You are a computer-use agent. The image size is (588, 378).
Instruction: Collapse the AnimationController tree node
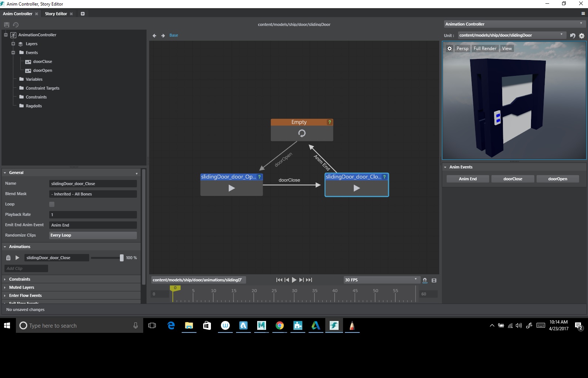(x=6, y=35)
